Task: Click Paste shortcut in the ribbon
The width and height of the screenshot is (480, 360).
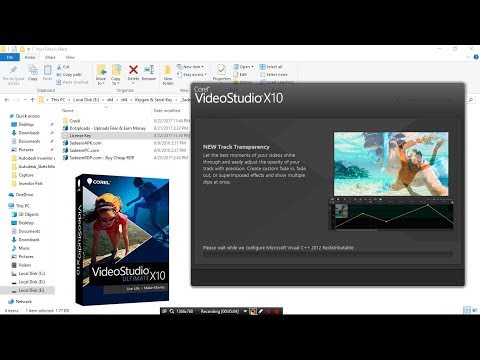Action: (x=72, y=82)
